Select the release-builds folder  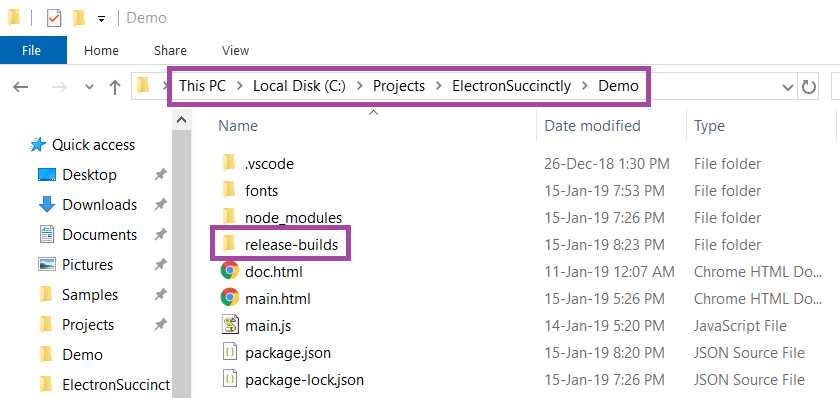[x=291, y=245]
